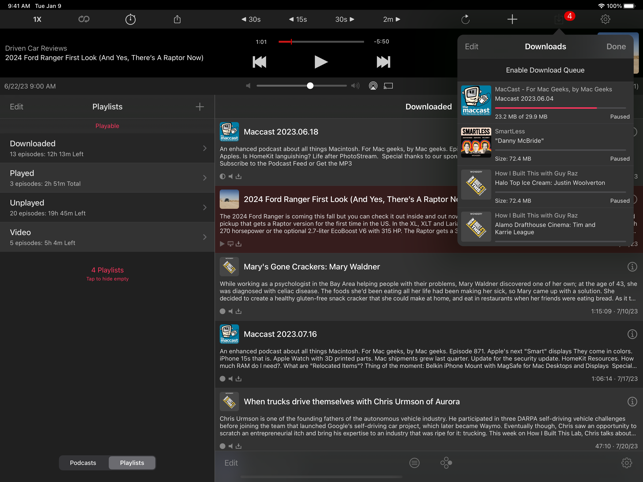Open the Downloaded playlist
Image resolution: width=643 pixels, height=482 pixels.
[107, 148]
